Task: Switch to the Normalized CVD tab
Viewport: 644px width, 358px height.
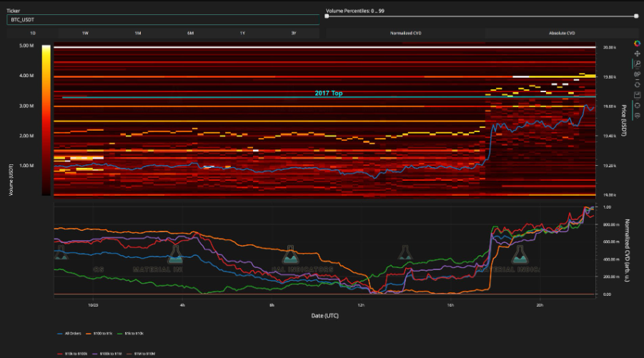Action: coord(405,34)
